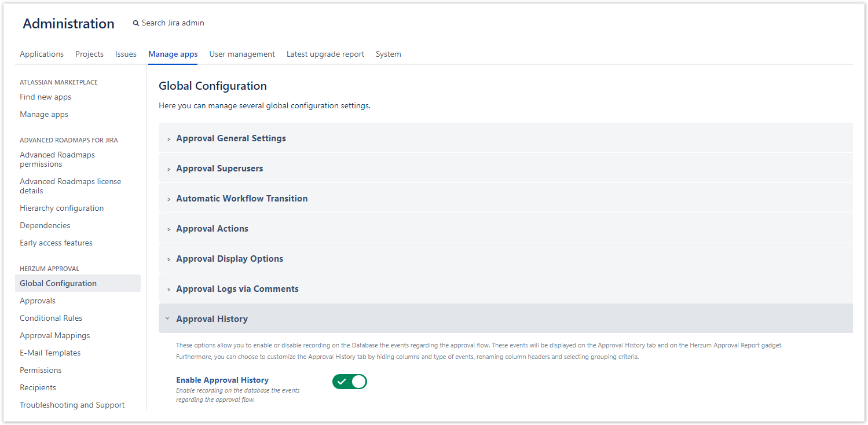This screenshot has width=868, height=425.
Task: Expand Approval Display Options chevron
Action: (169, 259)
